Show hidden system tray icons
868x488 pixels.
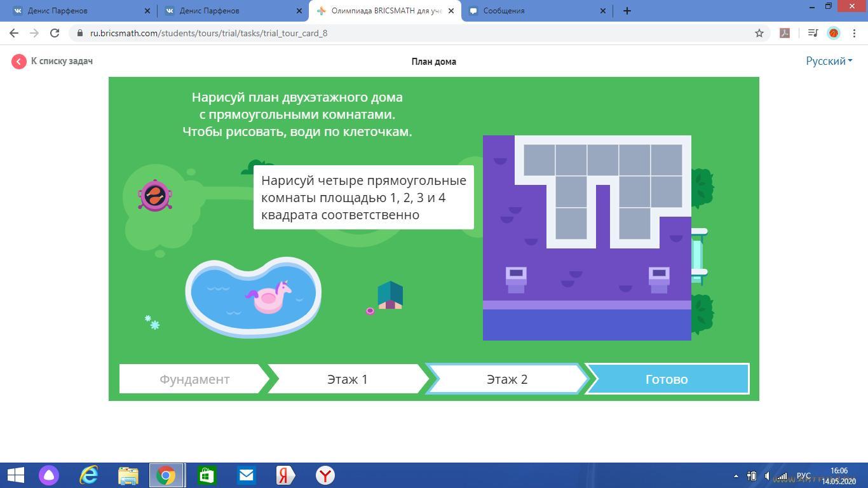click(x=736, y=476)
